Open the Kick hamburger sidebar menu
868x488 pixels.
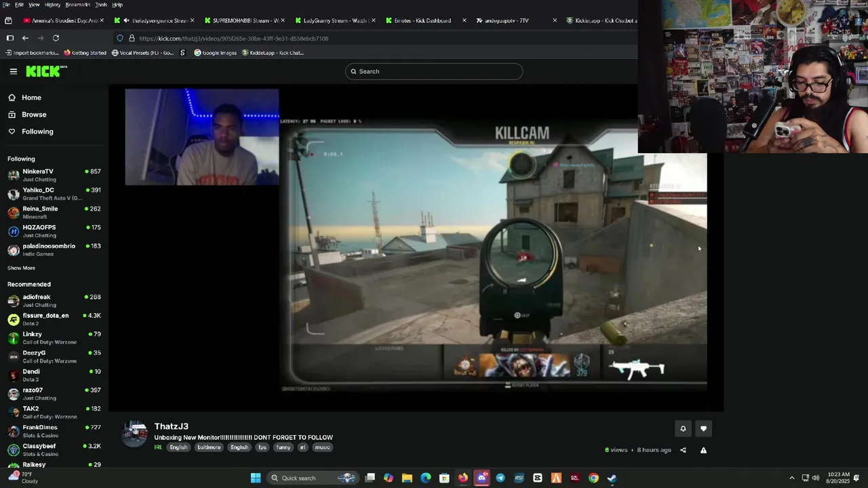14,71
